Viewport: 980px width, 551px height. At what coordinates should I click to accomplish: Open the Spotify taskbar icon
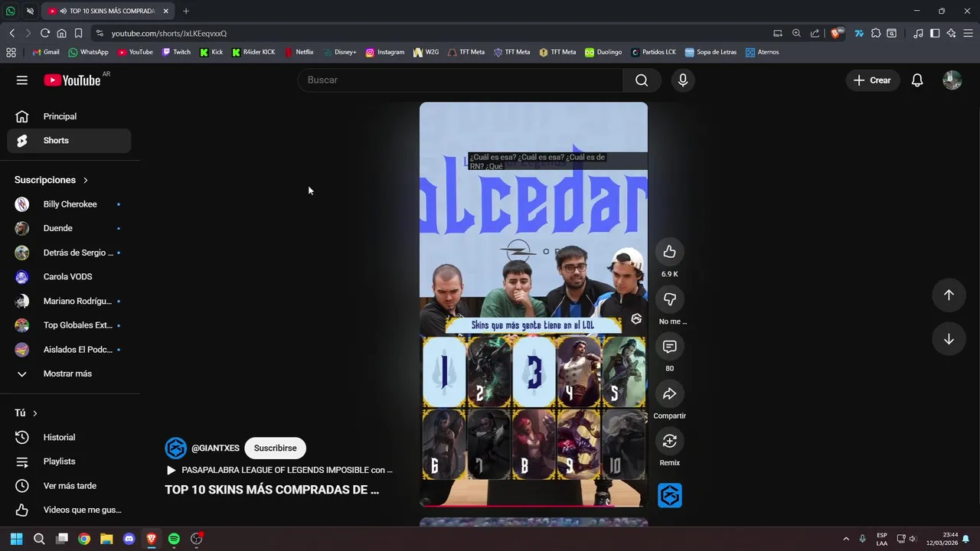pyautogui.click(x=174, y=539)
